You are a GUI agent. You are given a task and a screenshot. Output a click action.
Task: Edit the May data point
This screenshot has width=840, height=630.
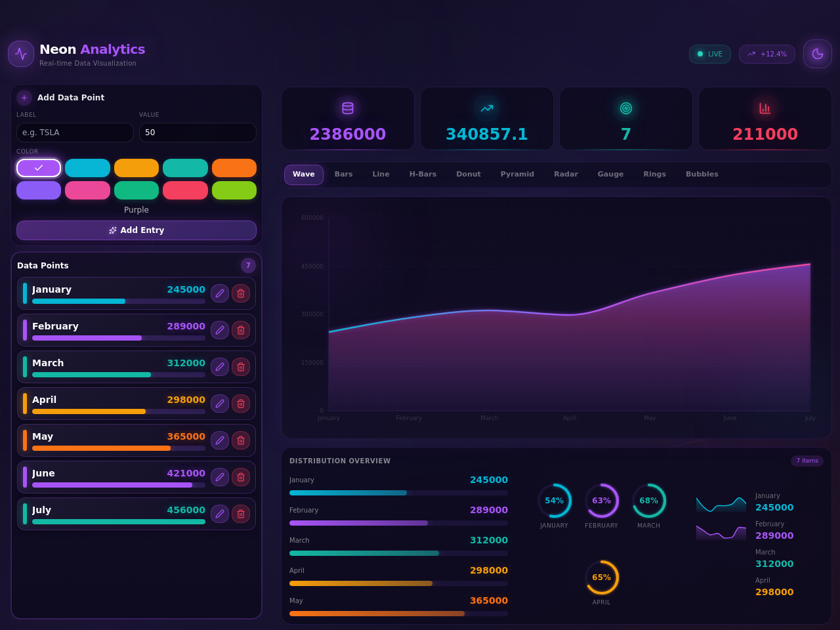[220, 440]
